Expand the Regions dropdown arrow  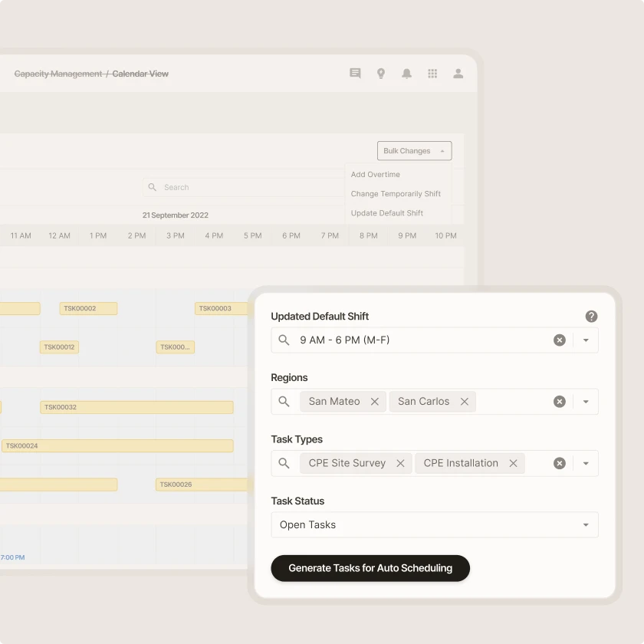coord(586,401)
